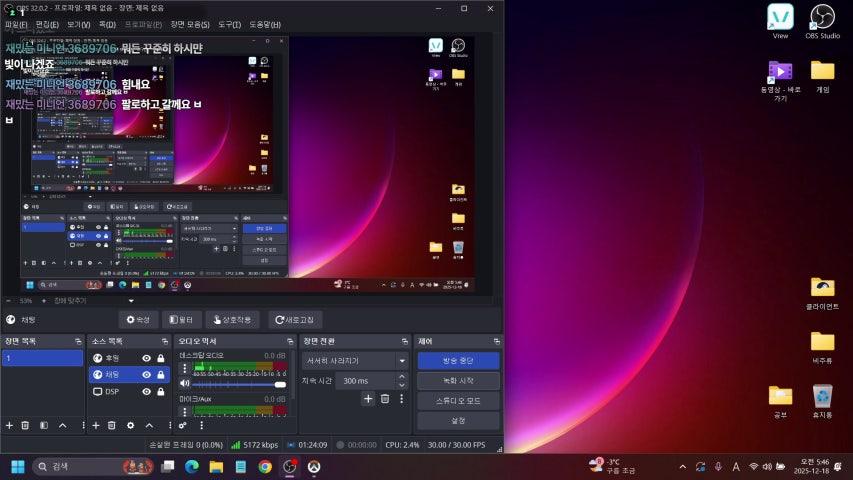Screen dimensions: 853x480
Task: Open the 도구(T) menu
Action: 229,24
